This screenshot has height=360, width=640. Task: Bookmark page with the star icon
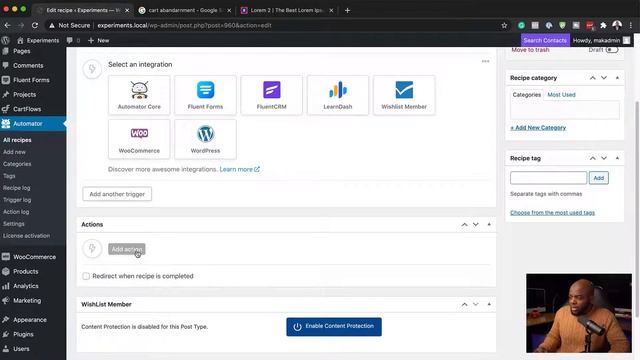tap(504, 25)
